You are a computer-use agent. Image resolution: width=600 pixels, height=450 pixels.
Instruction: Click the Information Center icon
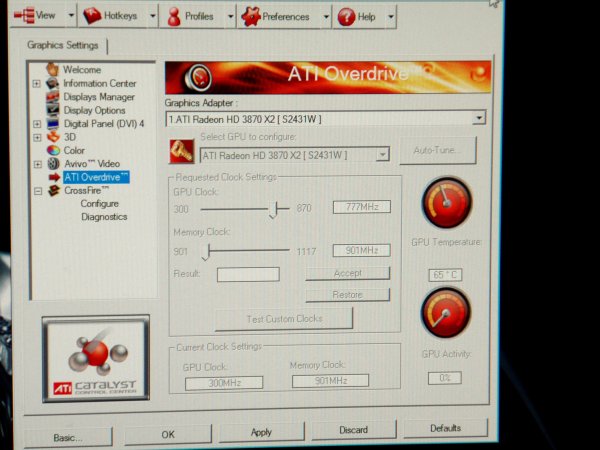52,83
